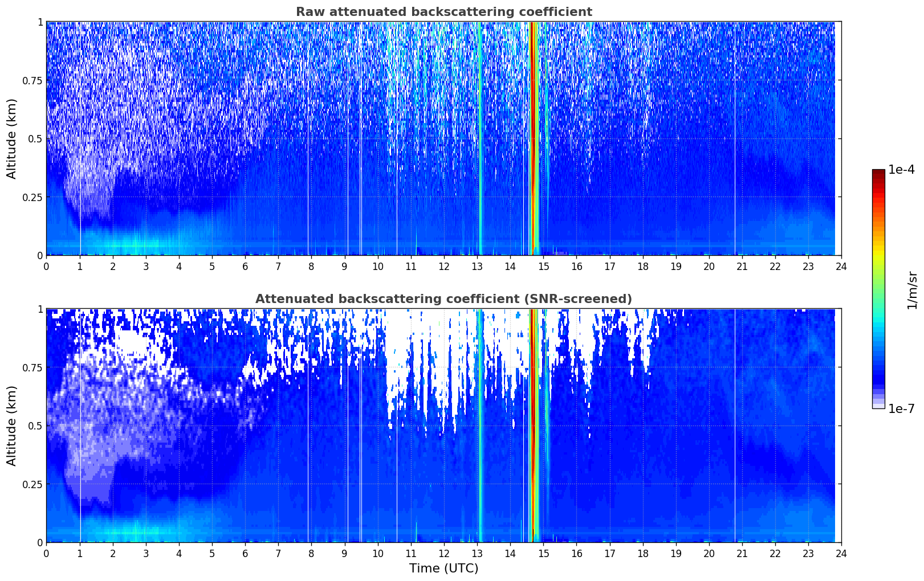Viewport: 924px width, 581px height.
Task: Click the y-axis tick '1' of the SNR-screened plot
Action: tap(40, 309)
